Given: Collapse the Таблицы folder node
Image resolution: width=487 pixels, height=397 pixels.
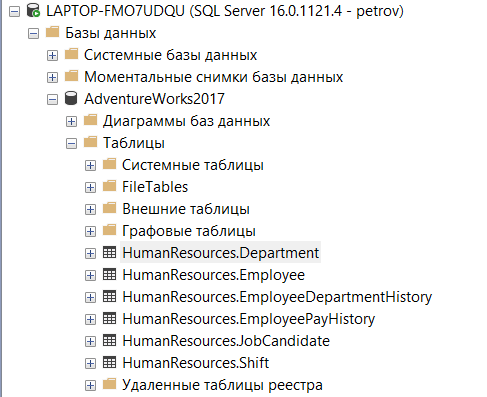Looking at the screenshot, I should click(x=71, y=144).
